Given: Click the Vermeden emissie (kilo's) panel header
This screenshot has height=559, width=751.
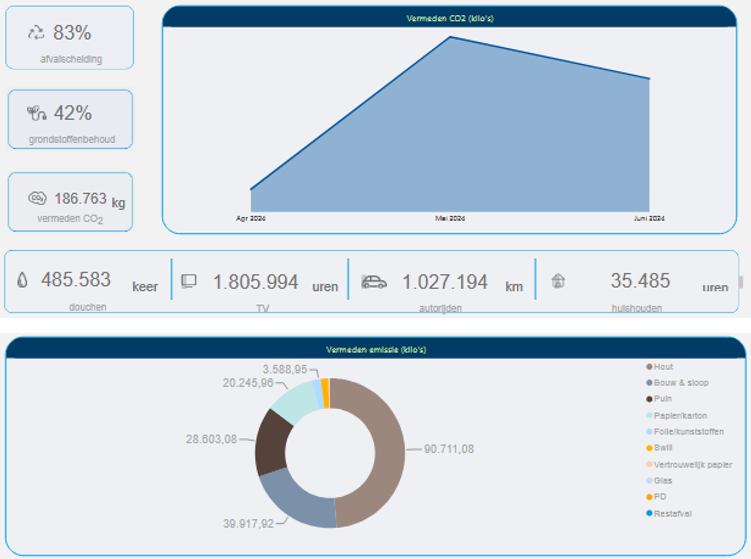Looking at the screenshot, I should pyautogui.click(x=375, y=349).
